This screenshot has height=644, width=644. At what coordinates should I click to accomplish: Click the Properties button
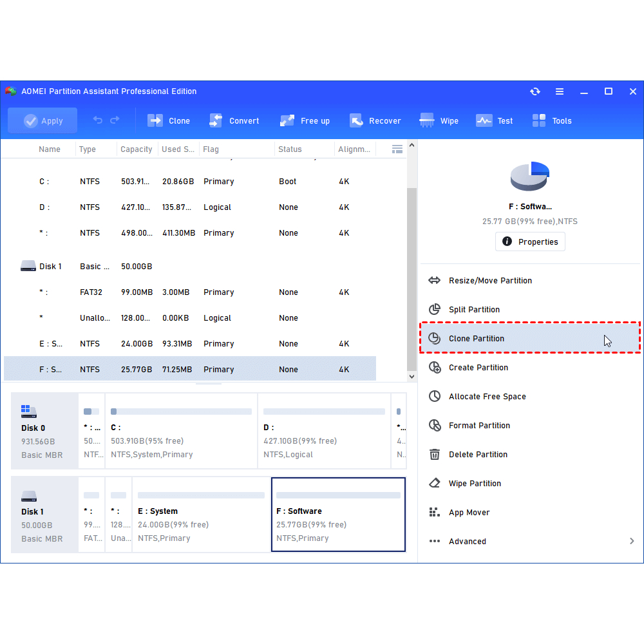tap(530, 242)
